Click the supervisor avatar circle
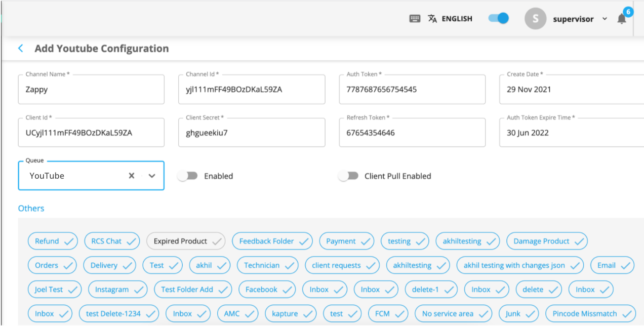This screenshot has width=644, height=326. coord(536,19)
